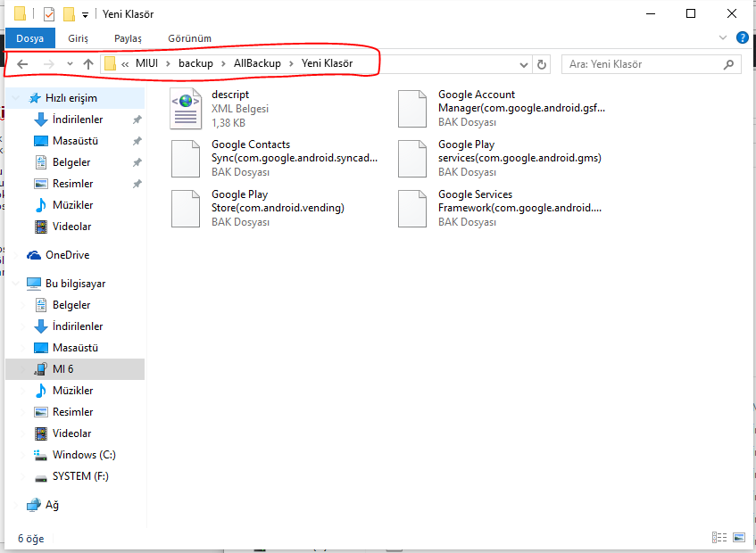Expand the OneDrive tree node
Screen dimensions: 756x553
point(16,255)
